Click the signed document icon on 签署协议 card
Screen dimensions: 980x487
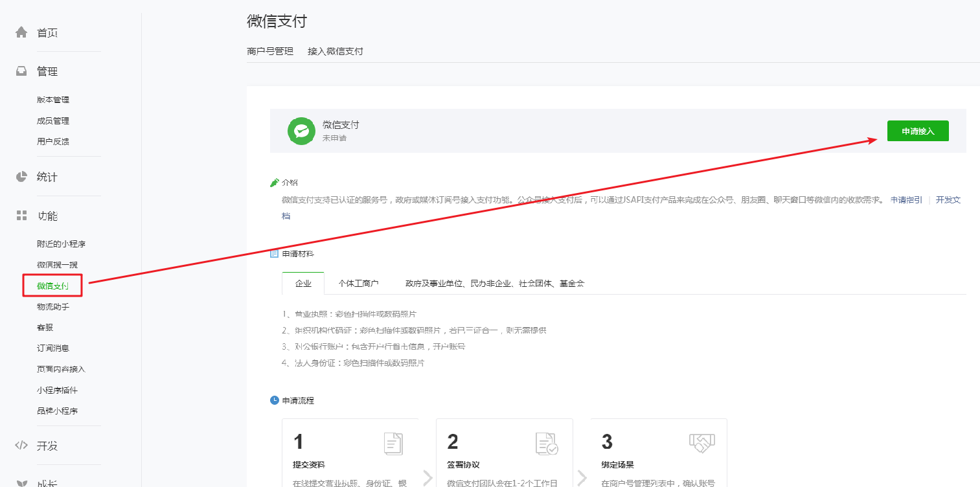[x=547, y=444]
